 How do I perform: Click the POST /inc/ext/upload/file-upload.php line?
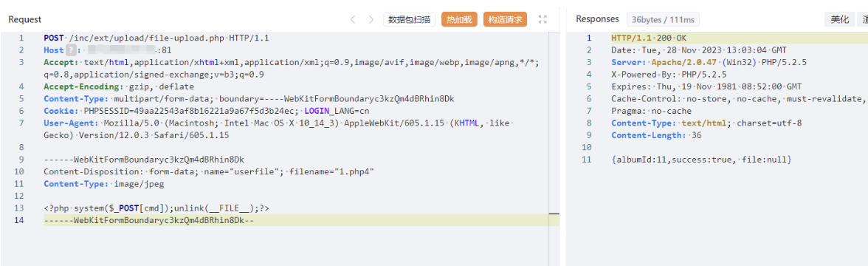[x=156, y=38]
